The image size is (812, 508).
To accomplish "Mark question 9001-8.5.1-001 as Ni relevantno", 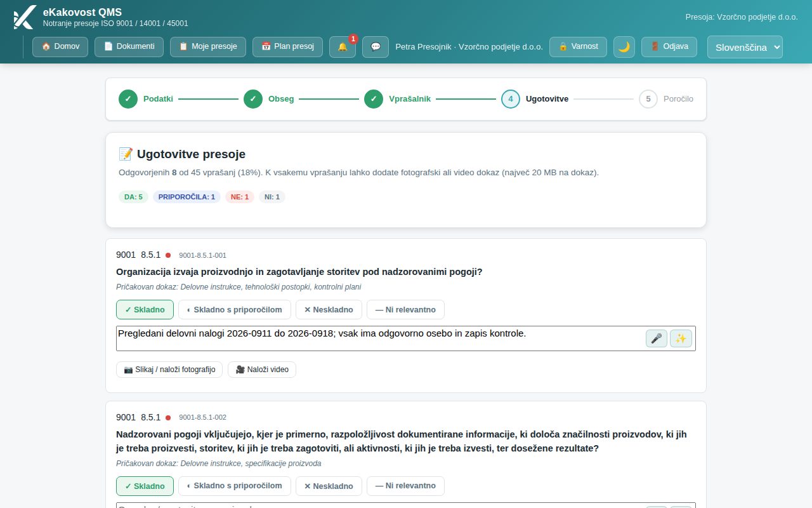I will tap(405, 310).
